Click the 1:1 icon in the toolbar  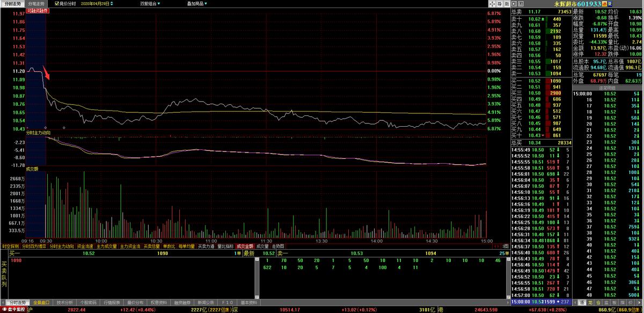[521, 4]
